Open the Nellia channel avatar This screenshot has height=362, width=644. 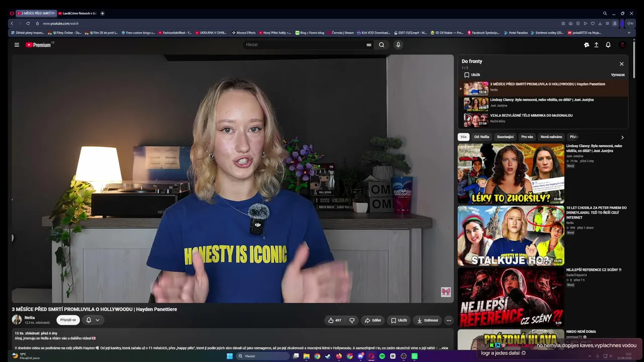click(17, 320)
